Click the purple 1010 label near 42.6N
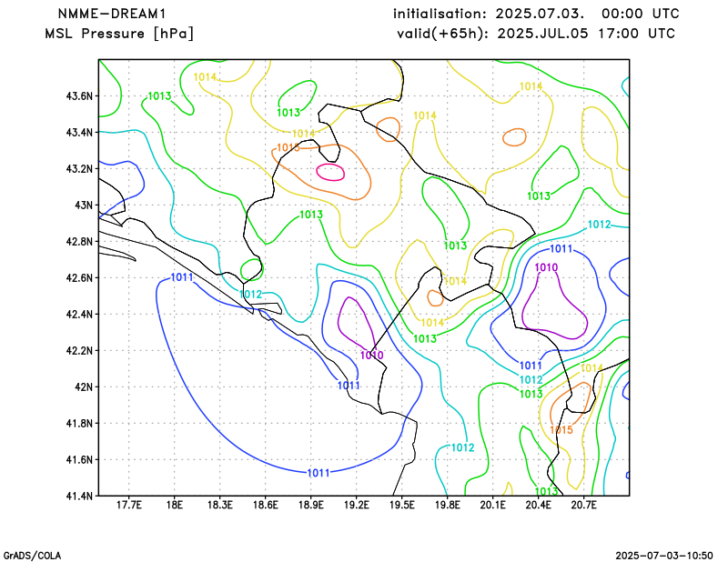The width and height of the screenshot is (728, 562). [546, 267]
